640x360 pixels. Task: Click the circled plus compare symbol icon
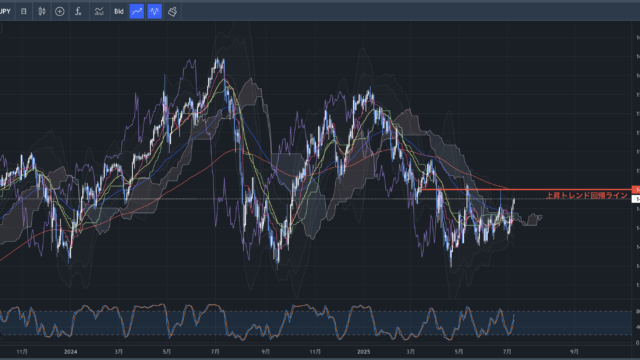point(60,11)
